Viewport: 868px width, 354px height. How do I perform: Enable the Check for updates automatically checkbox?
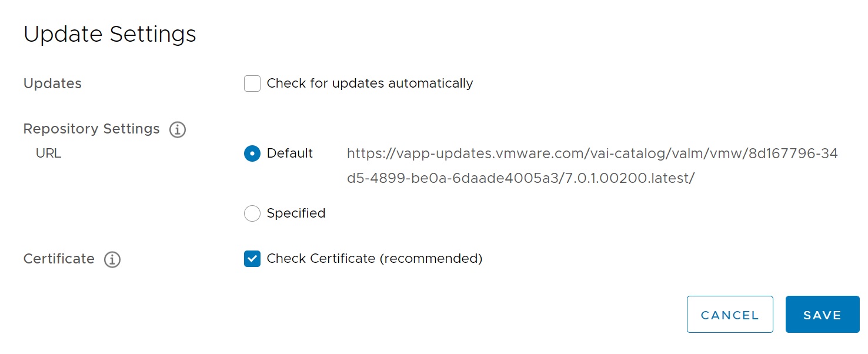pos(252,84)
